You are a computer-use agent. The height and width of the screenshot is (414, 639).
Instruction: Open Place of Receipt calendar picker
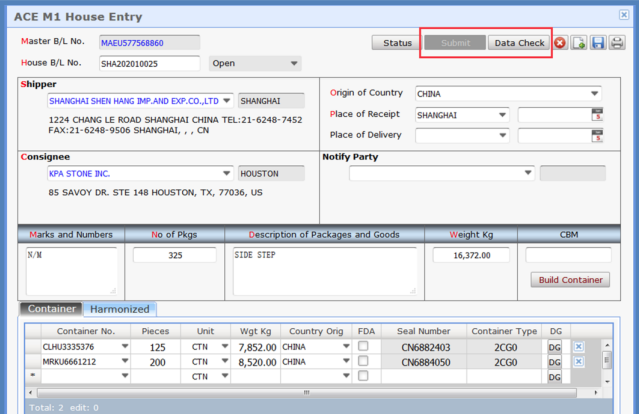click(597, 114)
